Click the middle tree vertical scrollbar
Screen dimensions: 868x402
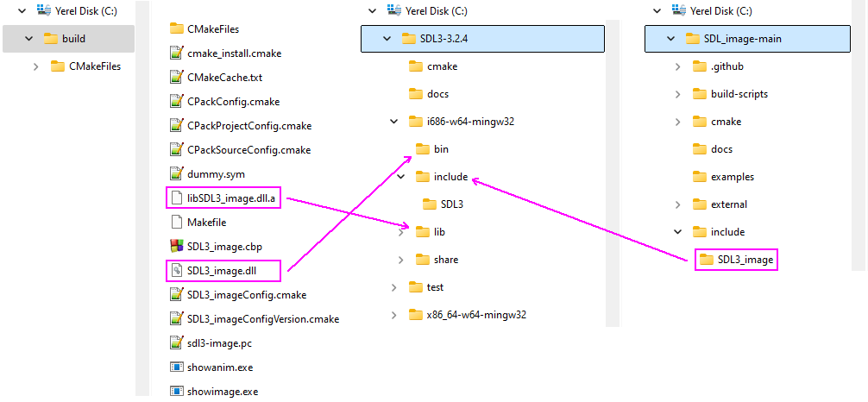(613, 173)
